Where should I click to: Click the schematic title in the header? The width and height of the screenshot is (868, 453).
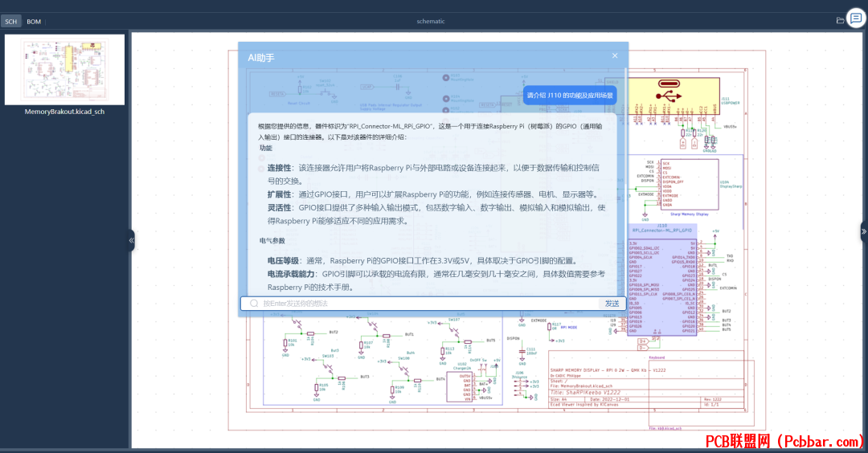[431, 21]
